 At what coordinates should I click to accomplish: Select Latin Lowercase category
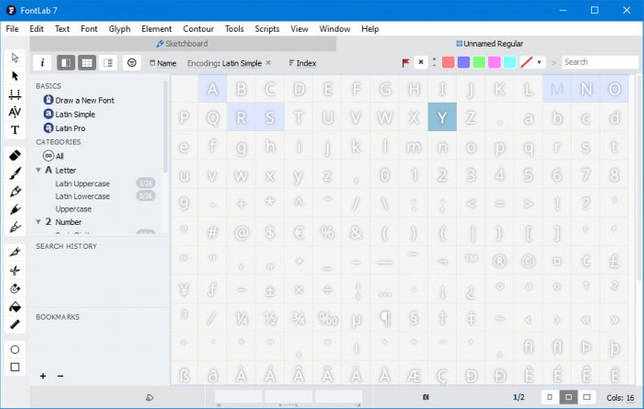pos(82,196)
